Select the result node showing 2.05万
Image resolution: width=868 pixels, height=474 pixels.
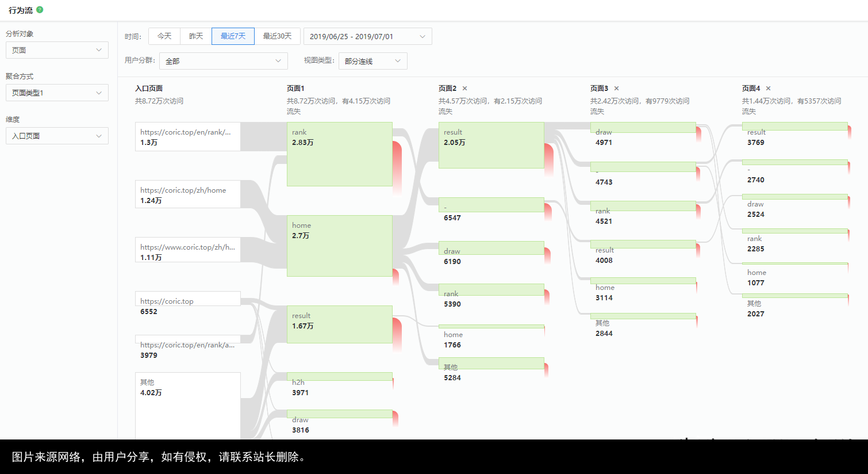(491, 145)
